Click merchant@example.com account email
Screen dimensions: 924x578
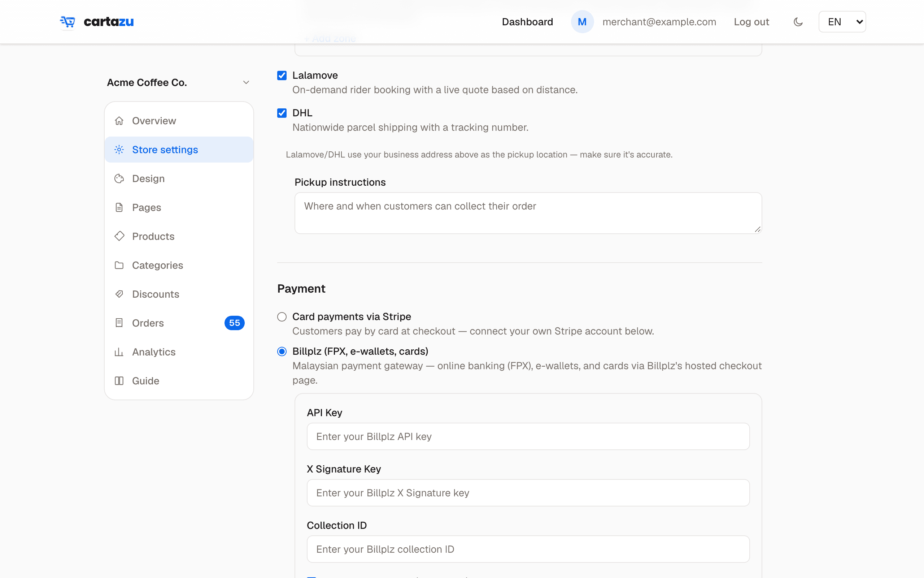[659, 22]
